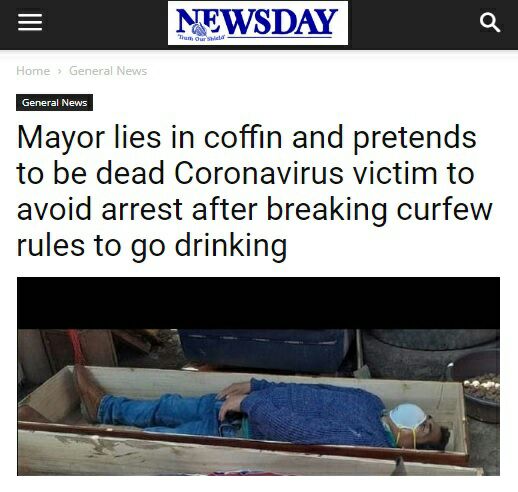
Task: Go to the Home breadcrumb link
Action: pyautogui.click(x=33, y=71)
